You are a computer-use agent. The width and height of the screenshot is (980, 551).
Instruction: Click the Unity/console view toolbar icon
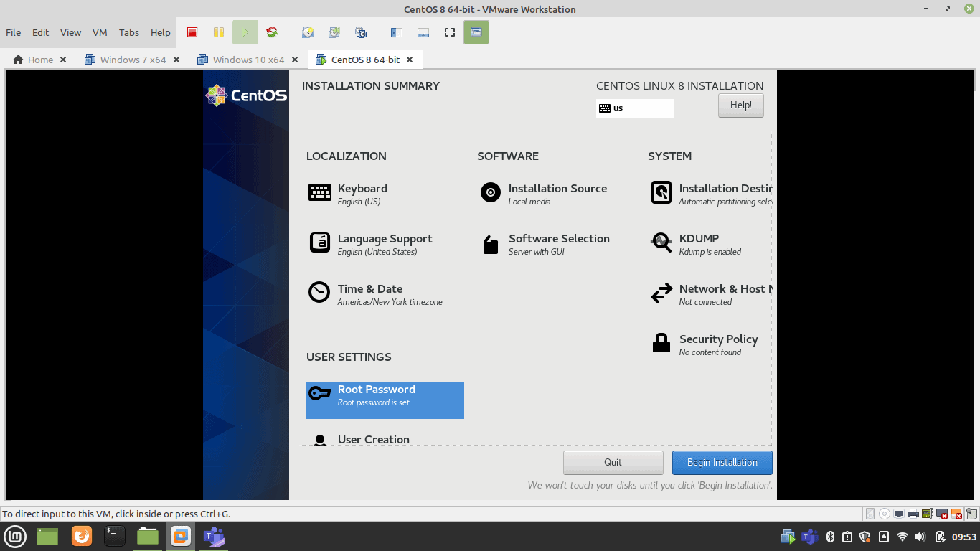[476, 32]
